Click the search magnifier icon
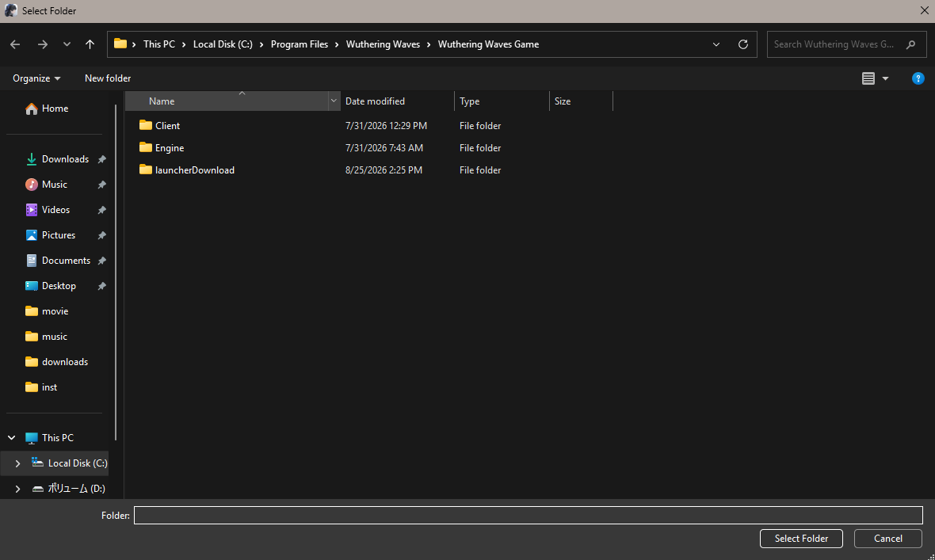Viewport: 935px width, 560px height. (x=910, y=44)
